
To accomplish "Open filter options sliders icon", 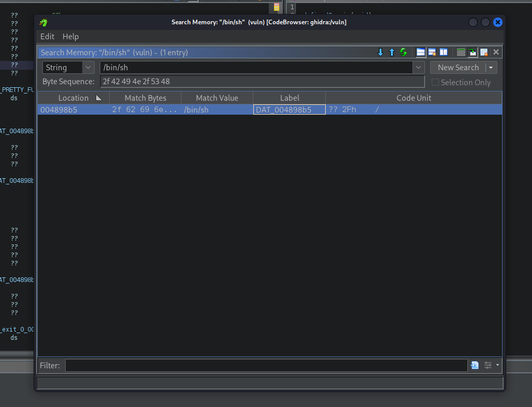I will tap(488, 365).
